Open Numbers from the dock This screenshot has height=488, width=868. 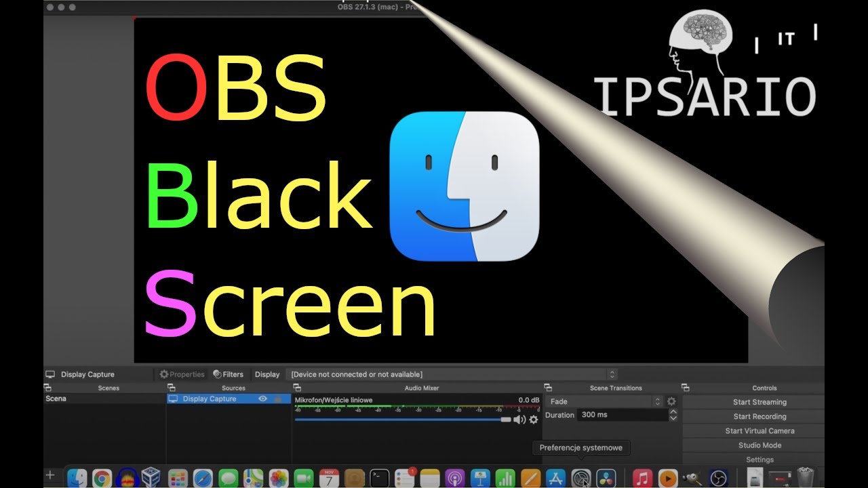(505, 478)
